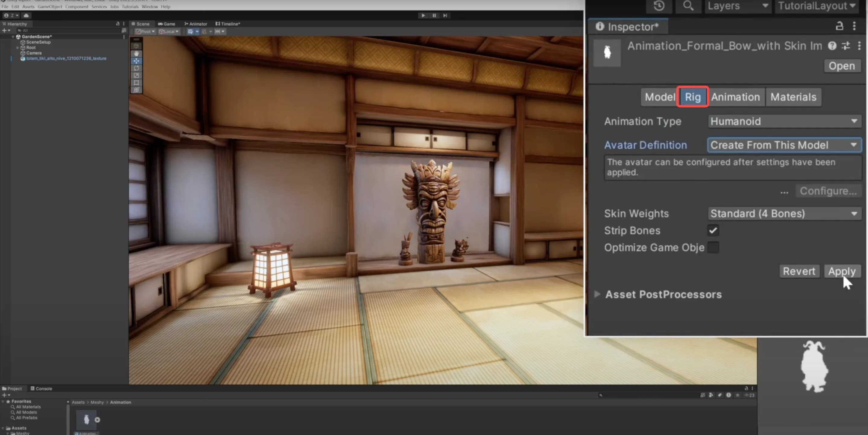Click the Apply button in the Inspector
Image resolution: width=868 pixels, height=435 pixels.
pyautogui.click(x=842, y=271)
